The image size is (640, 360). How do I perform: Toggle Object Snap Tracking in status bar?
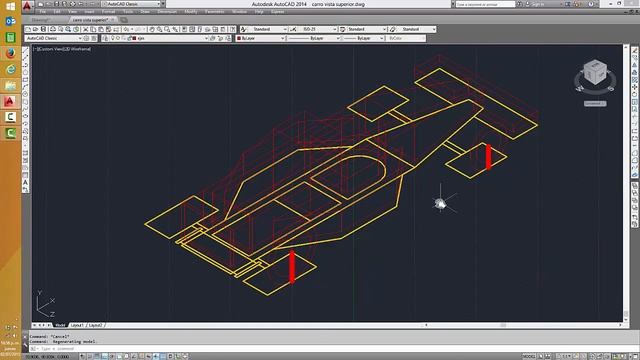[134, 357]
